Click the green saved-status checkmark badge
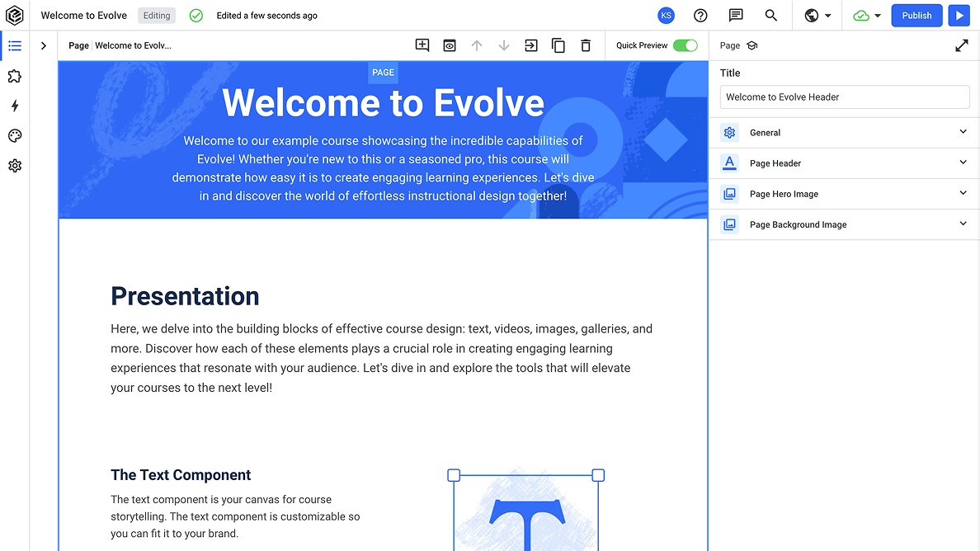Image resolution: width=980 pixels, height=551 pixels. [196, 15]
